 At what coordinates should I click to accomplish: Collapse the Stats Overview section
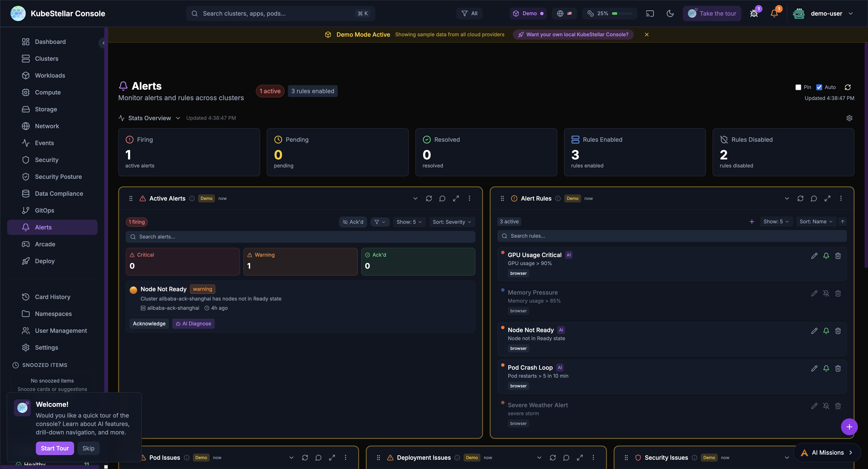(x=178, y=118)
